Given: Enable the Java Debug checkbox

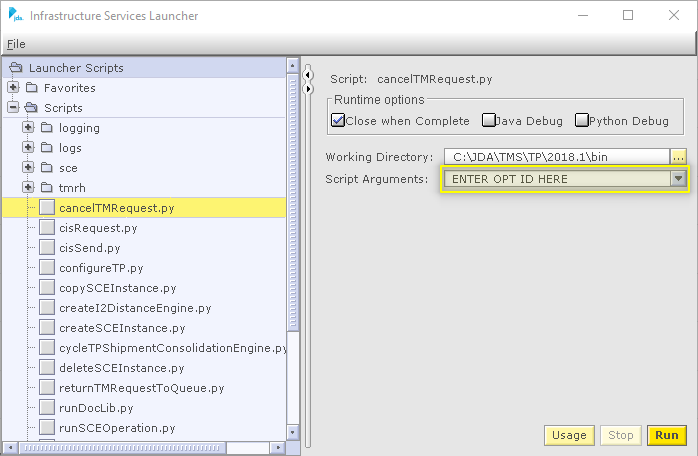Looking at the screenshot, I should click(489, 120).
